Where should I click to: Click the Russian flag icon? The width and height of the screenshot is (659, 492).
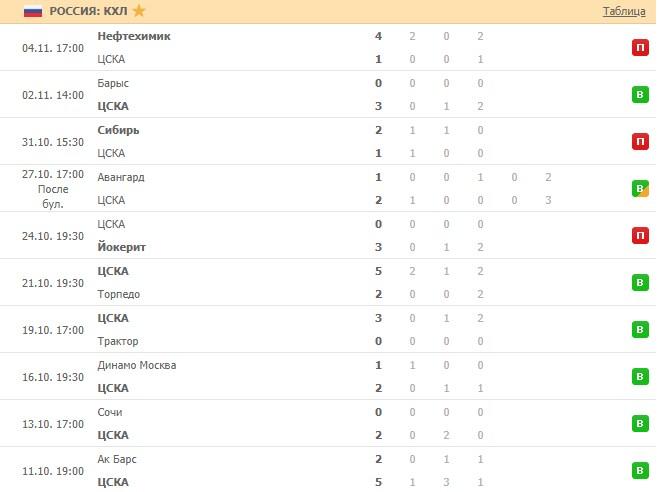pos(33,11)
